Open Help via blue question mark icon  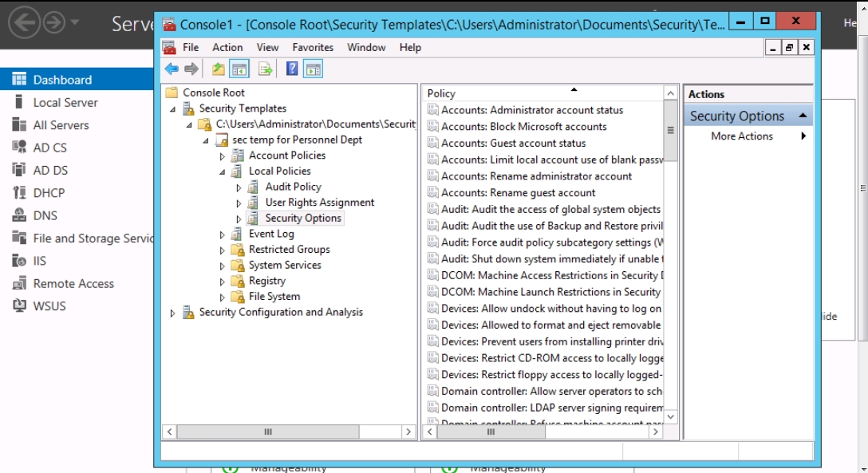point(292,69)
